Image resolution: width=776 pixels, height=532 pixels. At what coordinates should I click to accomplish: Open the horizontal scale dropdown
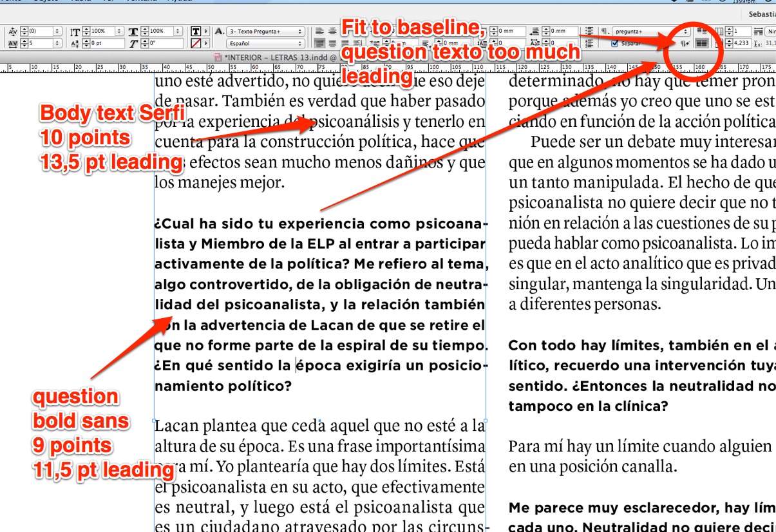(x=178, y=32)
